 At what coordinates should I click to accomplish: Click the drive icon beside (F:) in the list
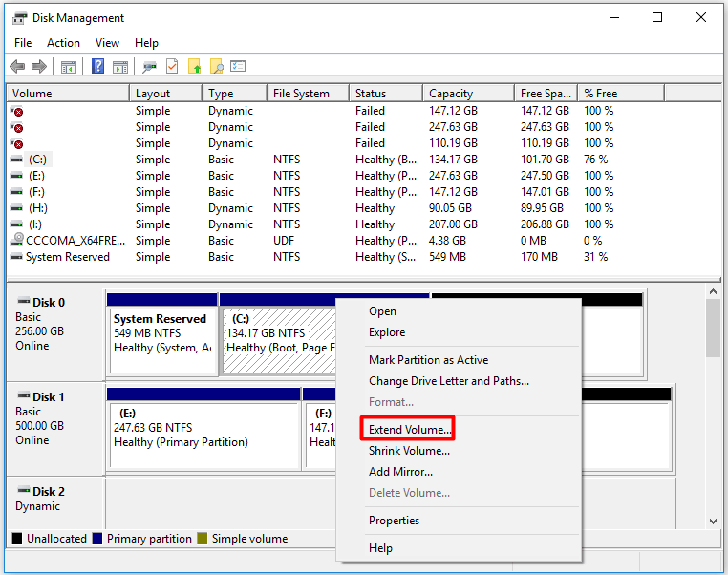pos(16,192)
